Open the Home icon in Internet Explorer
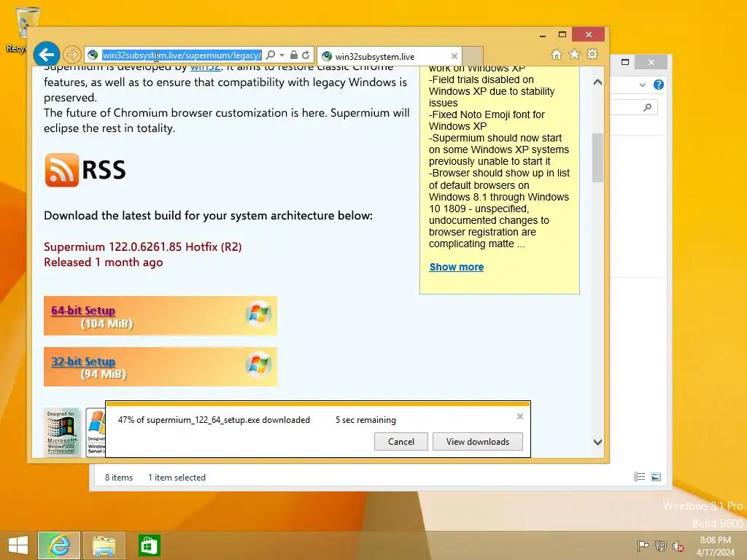 (x=557, y=54)
